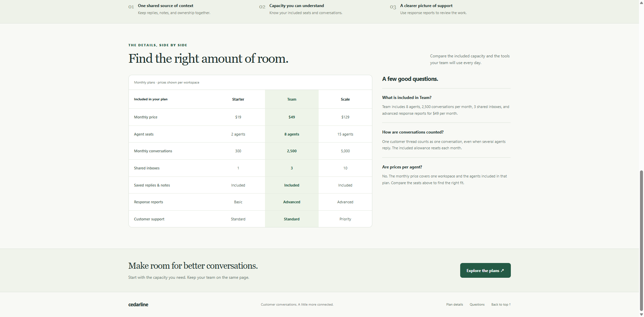Click the scrollbar down arrow

[x=641, y=315]
